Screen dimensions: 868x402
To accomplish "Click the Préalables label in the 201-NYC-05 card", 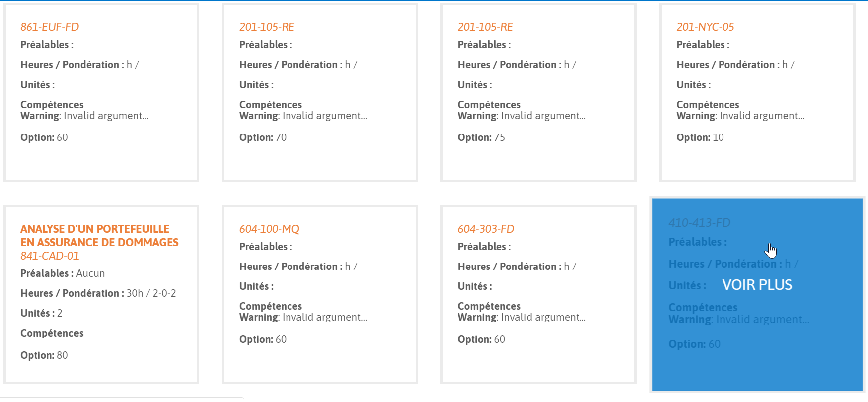I will [x=703, y=45].
